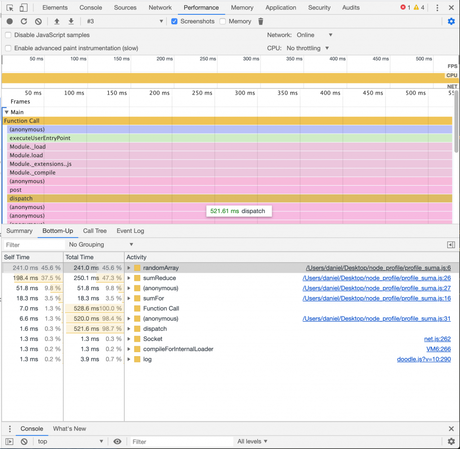Expand the randomArray activity row
This screenshot has width=460, height=449.
tap(129, 268)
